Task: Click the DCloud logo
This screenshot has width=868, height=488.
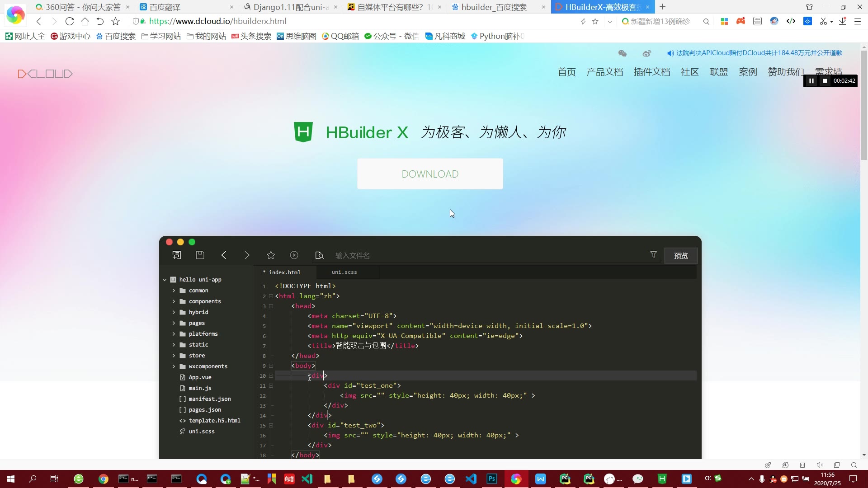Action: pyautogui.click(x=45, y=74)
